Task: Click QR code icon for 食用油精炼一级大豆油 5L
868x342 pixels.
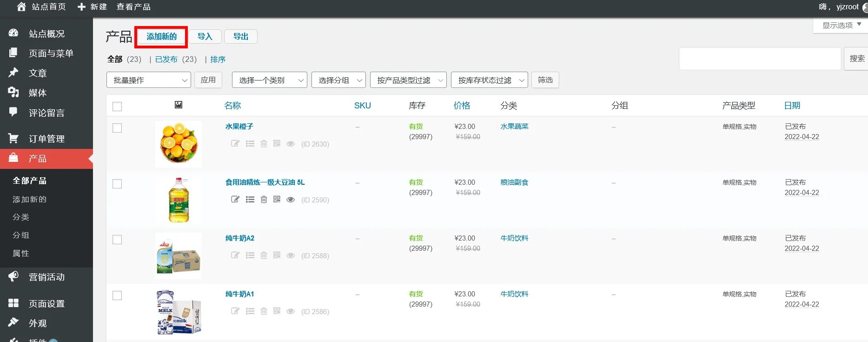Action: click(x=277, y=199)
